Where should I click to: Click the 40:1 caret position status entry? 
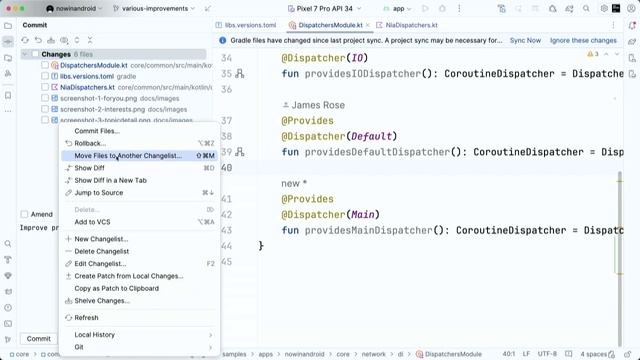coord(509,354)
